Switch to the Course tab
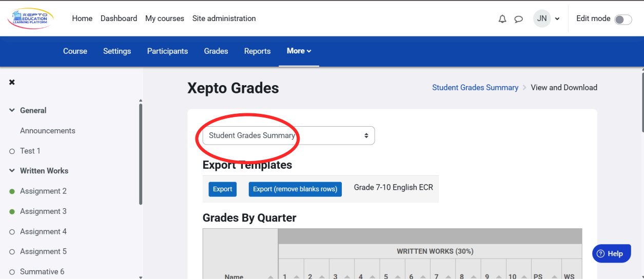This screenshot has height=280, width=644. 75,51
